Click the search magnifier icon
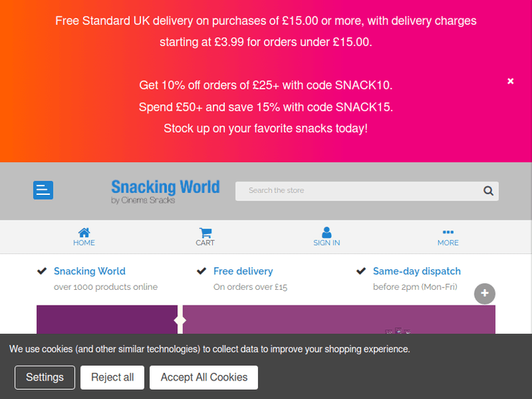532x399 pixels. [488, 191]
